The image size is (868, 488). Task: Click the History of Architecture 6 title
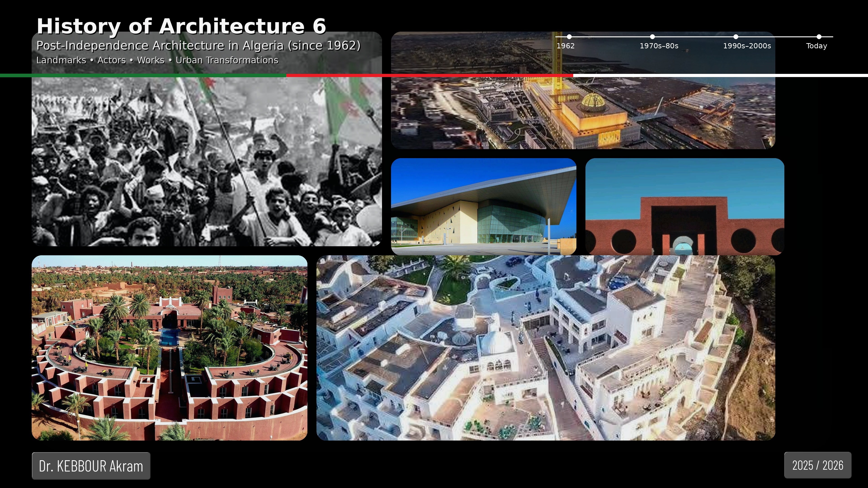point(181,26)
